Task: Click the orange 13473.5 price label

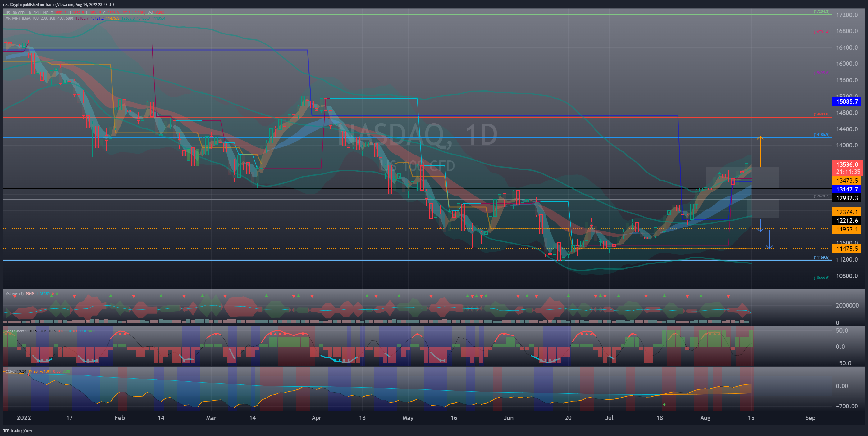Action: pyautogui.click(x=846, y=181)
